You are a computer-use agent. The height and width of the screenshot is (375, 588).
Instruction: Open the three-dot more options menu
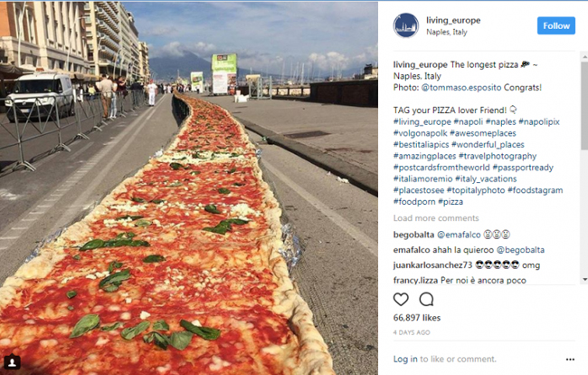(x=570, y=360)
